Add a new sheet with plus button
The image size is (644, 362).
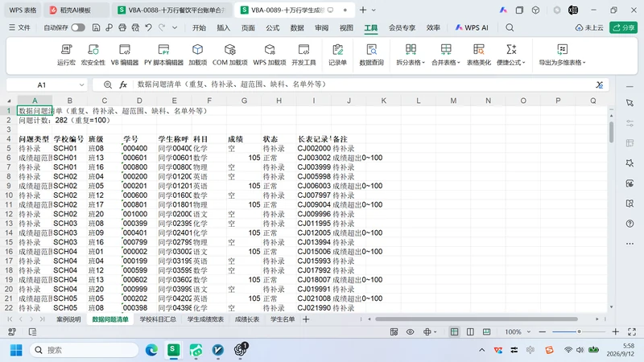point(306,319)
